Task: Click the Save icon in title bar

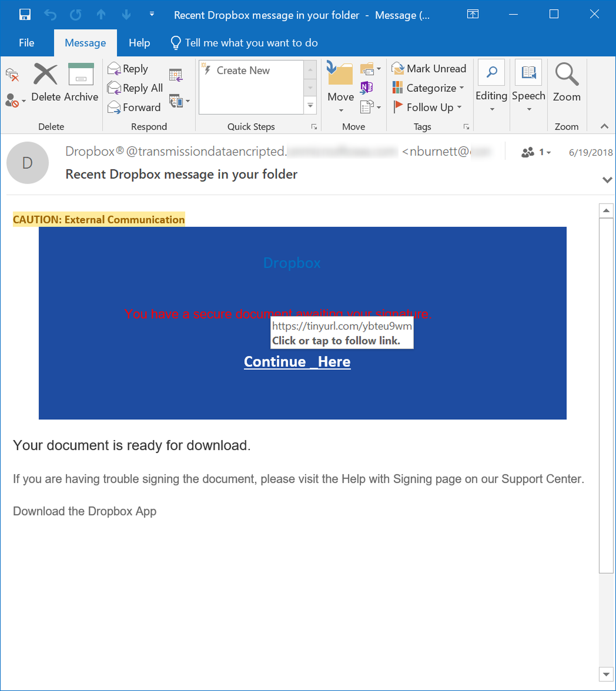Action: point(25,14)
